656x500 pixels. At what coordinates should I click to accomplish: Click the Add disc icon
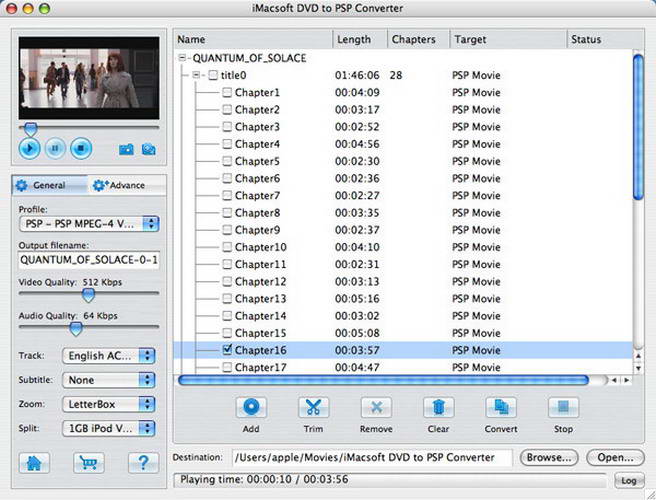(251, 407)
